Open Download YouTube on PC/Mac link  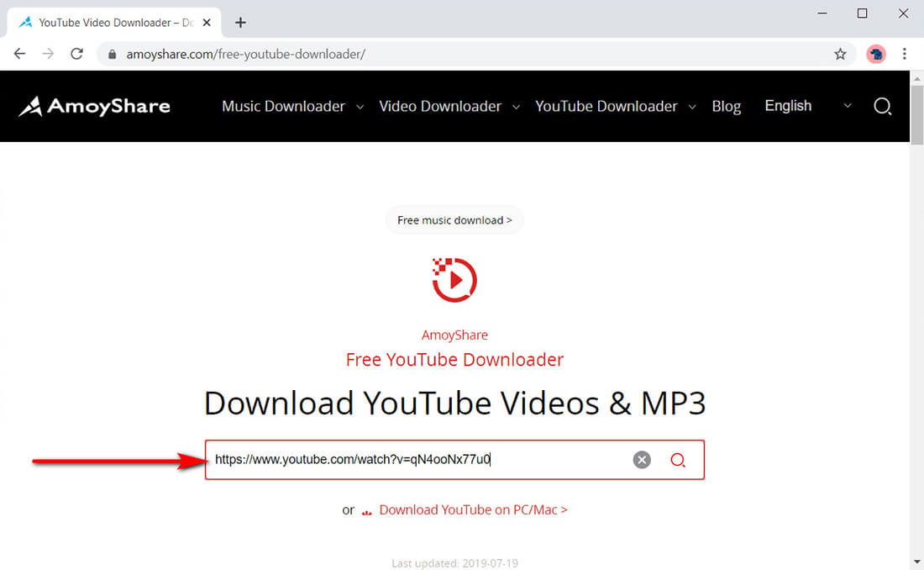[x=473, y=509]
